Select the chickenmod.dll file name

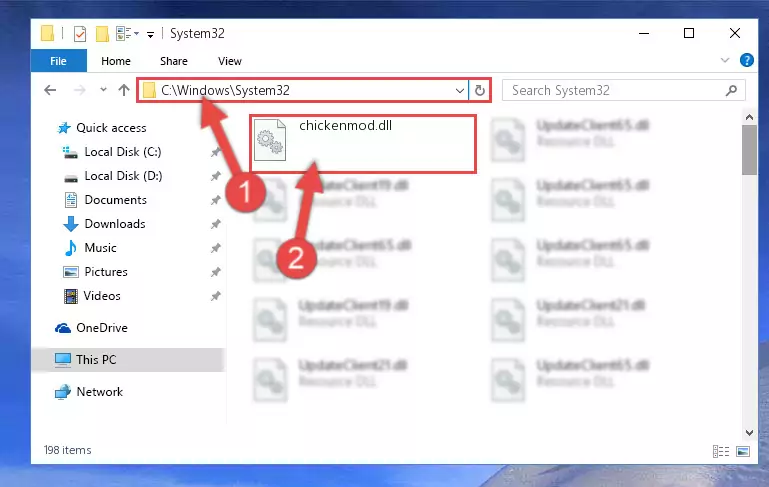pos(345,126)
